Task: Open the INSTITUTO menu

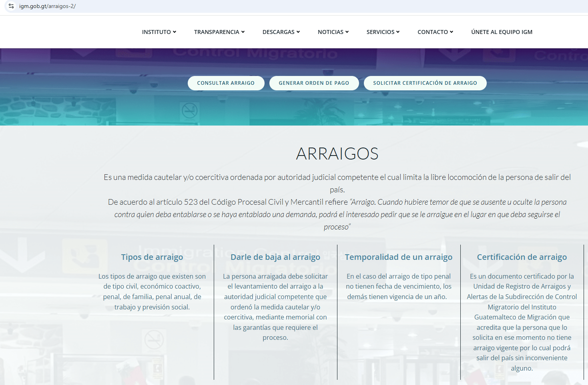Action: [x=159, y=32]
